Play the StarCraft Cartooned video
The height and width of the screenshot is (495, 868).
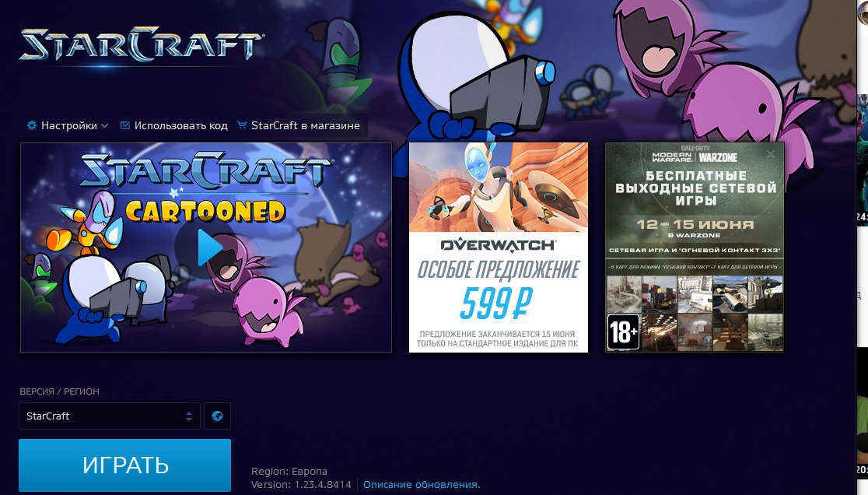[208, 247]
